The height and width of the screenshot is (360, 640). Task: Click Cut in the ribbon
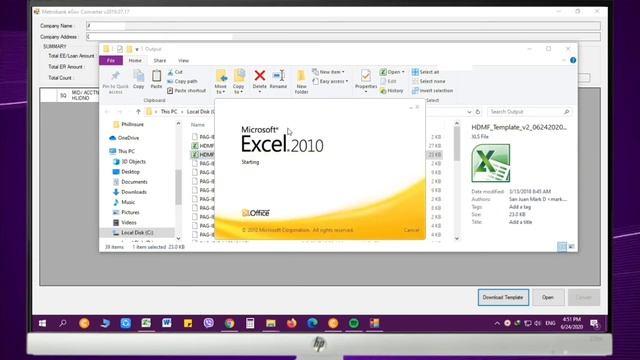coord(175,72)
